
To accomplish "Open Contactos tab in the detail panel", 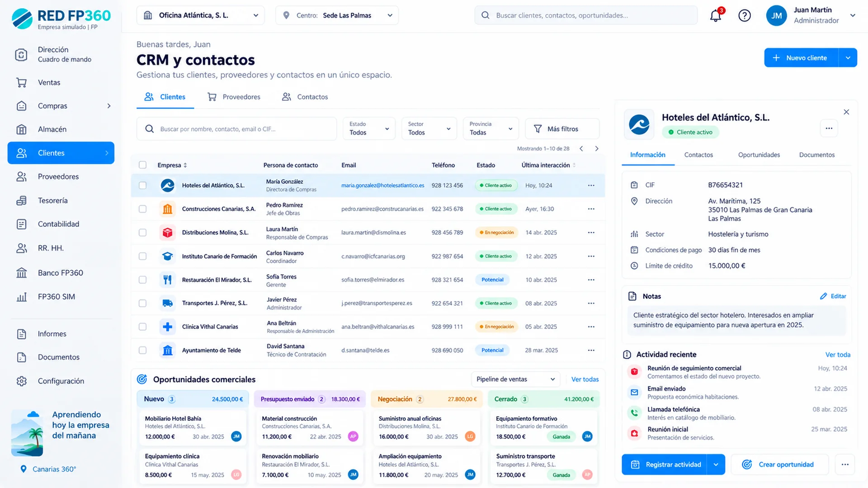I will click(x=698, y=155).
